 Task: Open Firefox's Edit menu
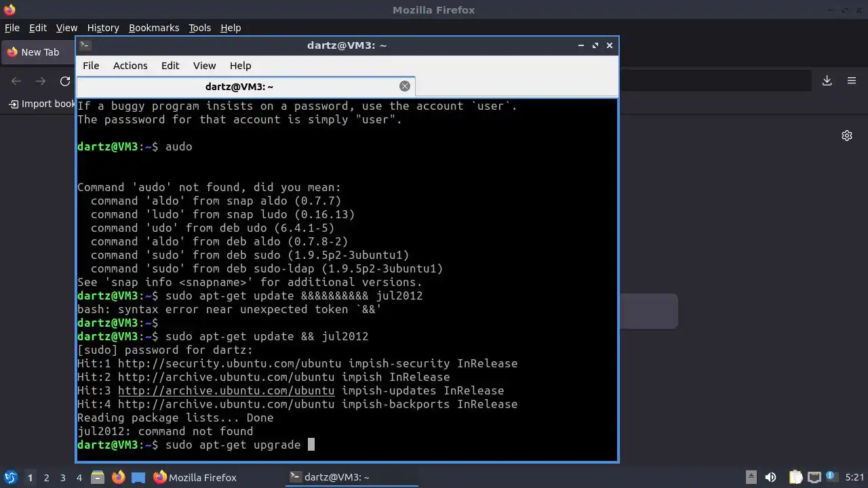coord(38,28)
